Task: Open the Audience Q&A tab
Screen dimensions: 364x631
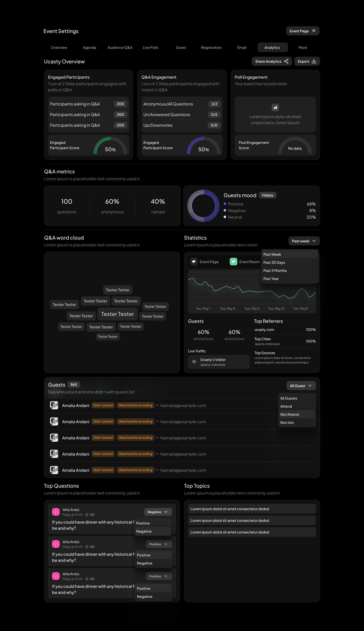Action: (120, 47)
